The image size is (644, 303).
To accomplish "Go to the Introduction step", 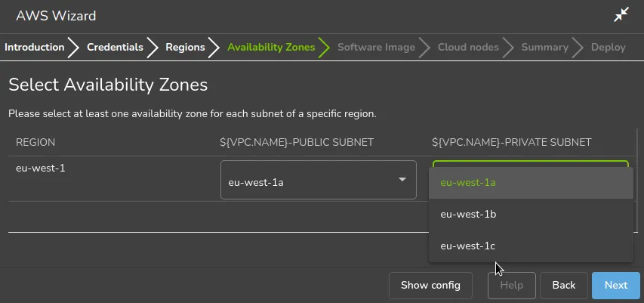I will pos(35,48).
